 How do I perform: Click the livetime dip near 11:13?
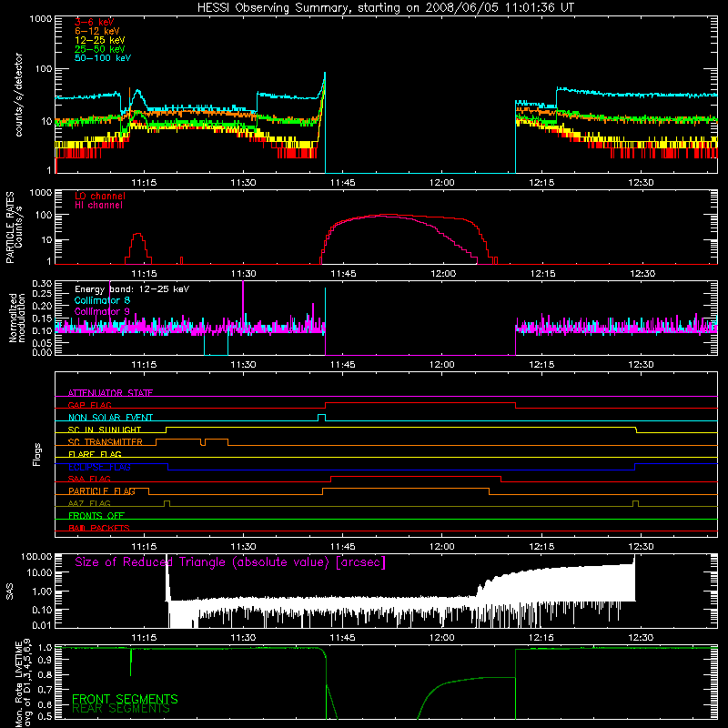tap(130, 662)
